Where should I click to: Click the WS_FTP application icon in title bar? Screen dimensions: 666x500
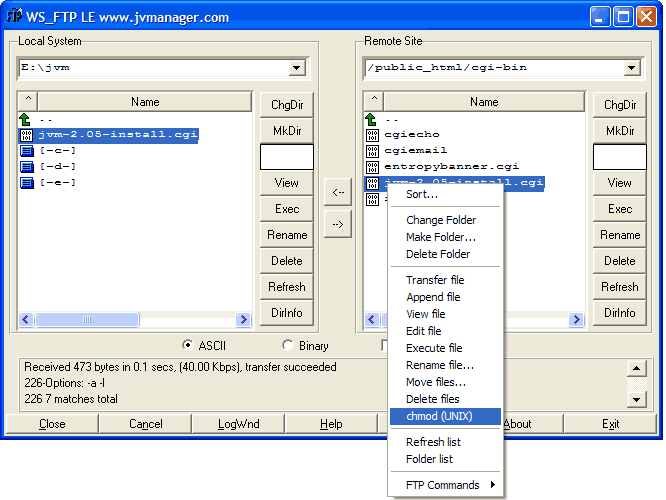14,16
